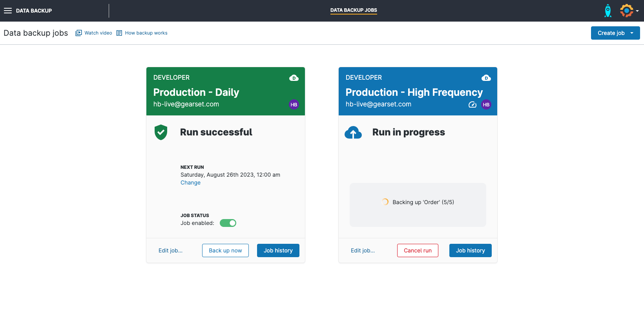Disable the Job enabled toggle
This screenshot has height=318, width=644.
[228, 223]
